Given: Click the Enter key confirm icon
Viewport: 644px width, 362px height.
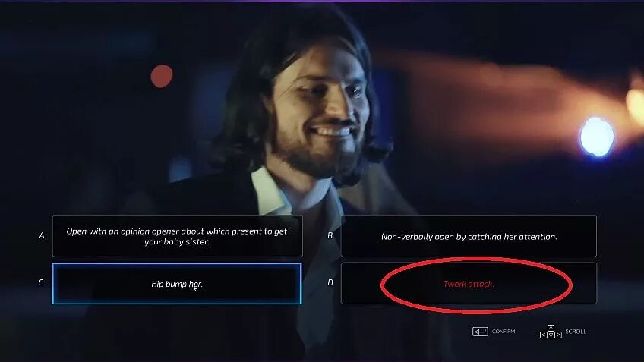Looking at the screenshot, I should pyautogui.click(x=480, y=332).
